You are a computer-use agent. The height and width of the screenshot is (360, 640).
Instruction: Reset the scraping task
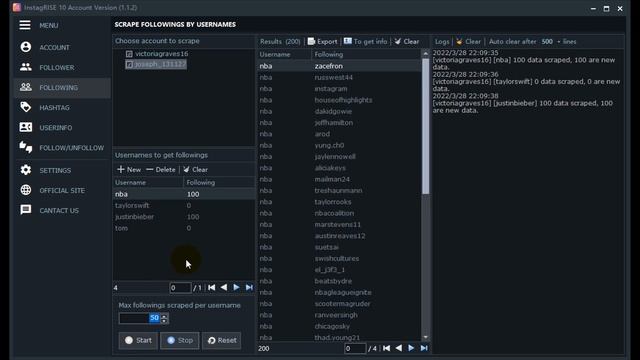click(x=222, y=340)
